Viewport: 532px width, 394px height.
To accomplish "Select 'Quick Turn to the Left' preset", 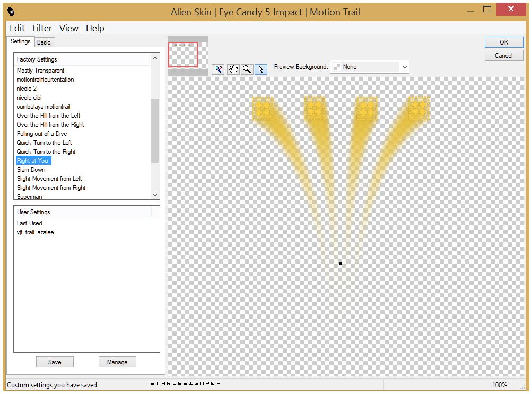I will (x=45, y=143).
